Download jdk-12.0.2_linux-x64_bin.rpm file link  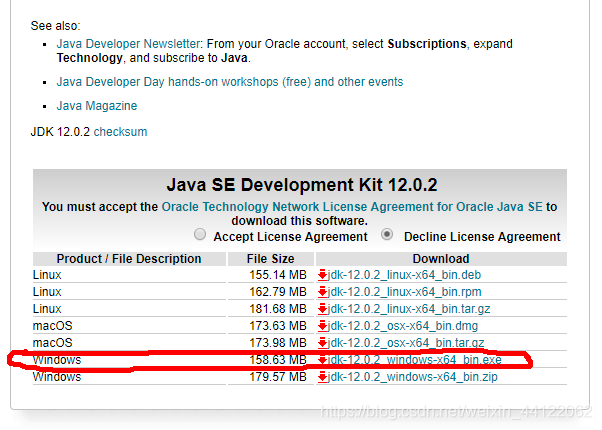pos(404,292)
